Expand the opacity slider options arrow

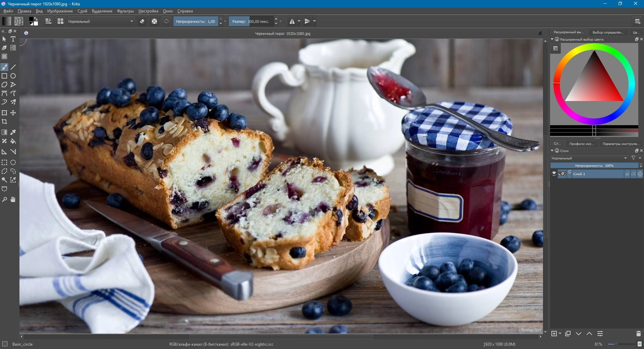pyautogui.click(x=225, y=21)
